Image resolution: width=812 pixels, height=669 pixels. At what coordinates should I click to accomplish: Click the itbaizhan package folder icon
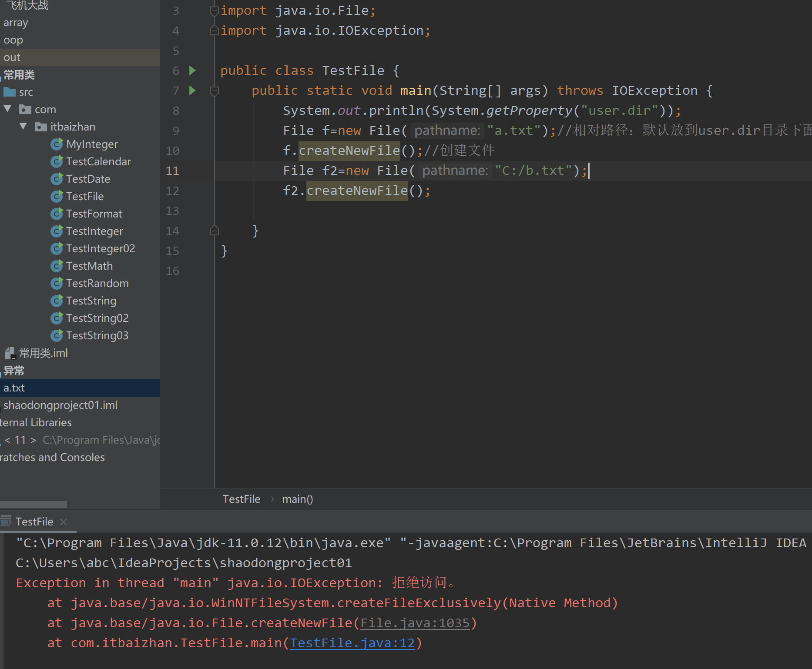tap(41, 127)
